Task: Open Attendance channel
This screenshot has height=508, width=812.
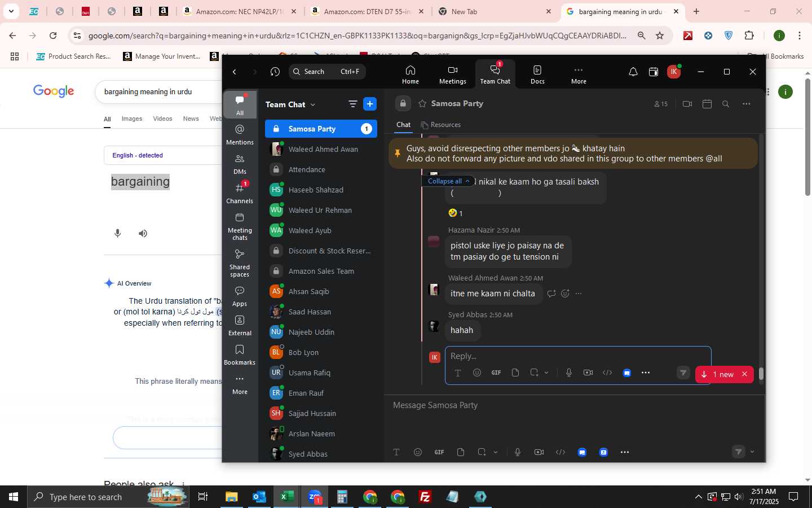Action: pos(321,169)
